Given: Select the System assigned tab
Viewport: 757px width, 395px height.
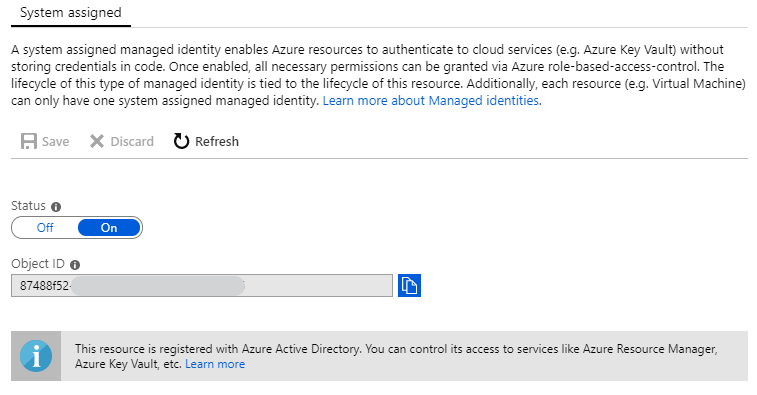Looking at the screenshot, I should [x=70, y=13].
